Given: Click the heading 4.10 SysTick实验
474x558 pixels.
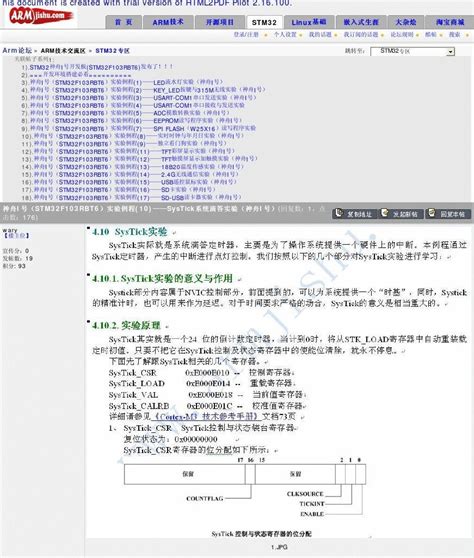Looking at the screenshot, I should coord(130,232).
